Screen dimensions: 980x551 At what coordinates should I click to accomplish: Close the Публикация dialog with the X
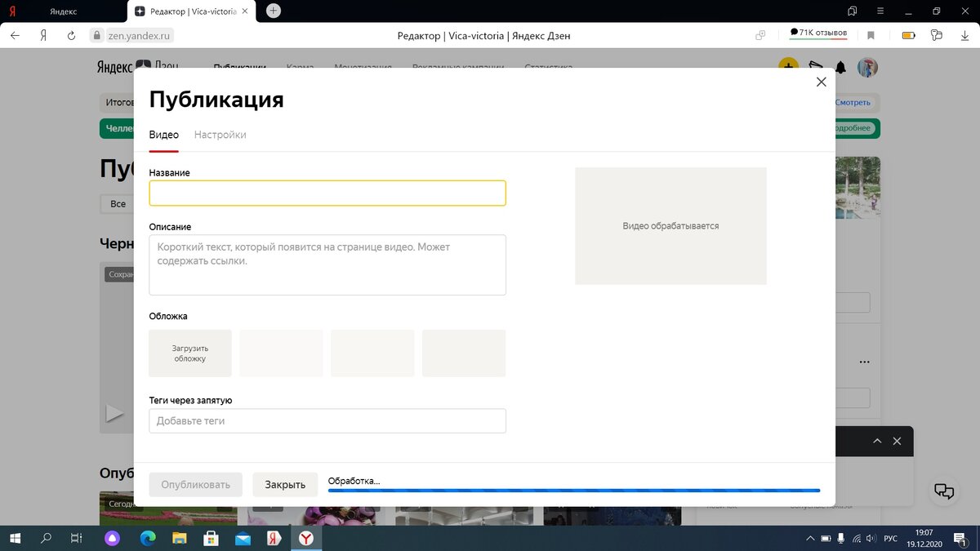coord(822,82)
